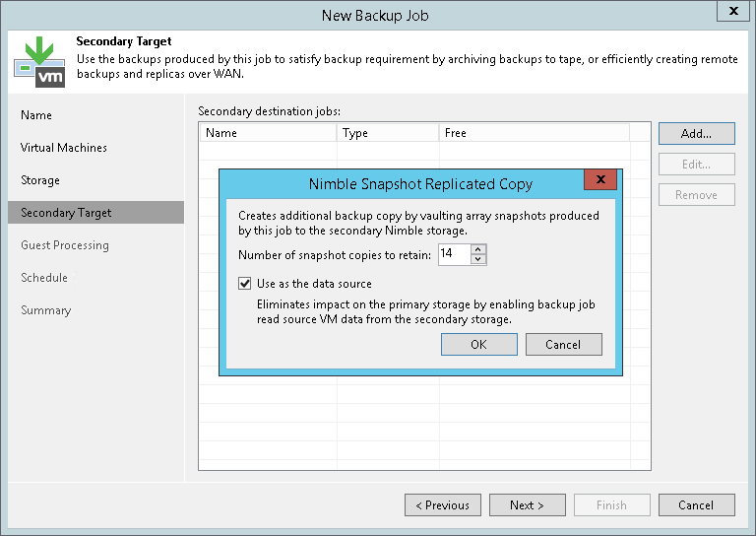Sort by the Type column header
756x536 pixels.
coord(388,133)
